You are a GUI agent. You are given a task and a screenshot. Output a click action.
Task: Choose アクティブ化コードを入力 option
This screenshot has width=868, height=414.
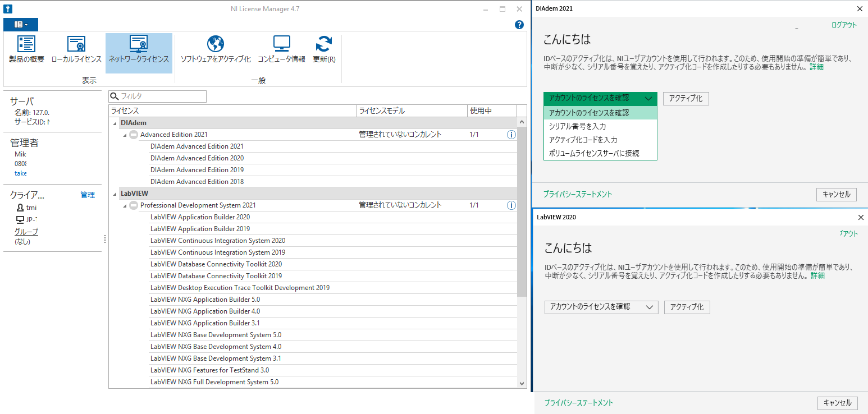[600, 140]
